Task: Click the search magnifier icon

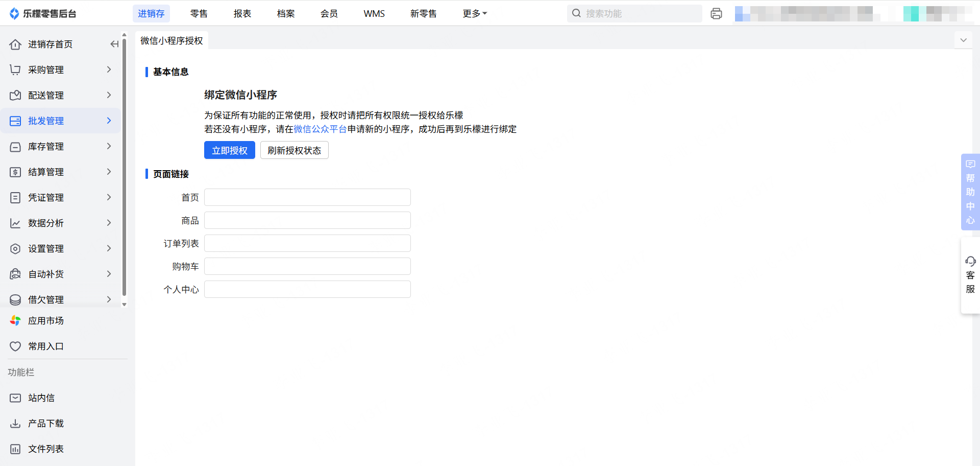Action: pyautogui.click(x=576, y=13)
